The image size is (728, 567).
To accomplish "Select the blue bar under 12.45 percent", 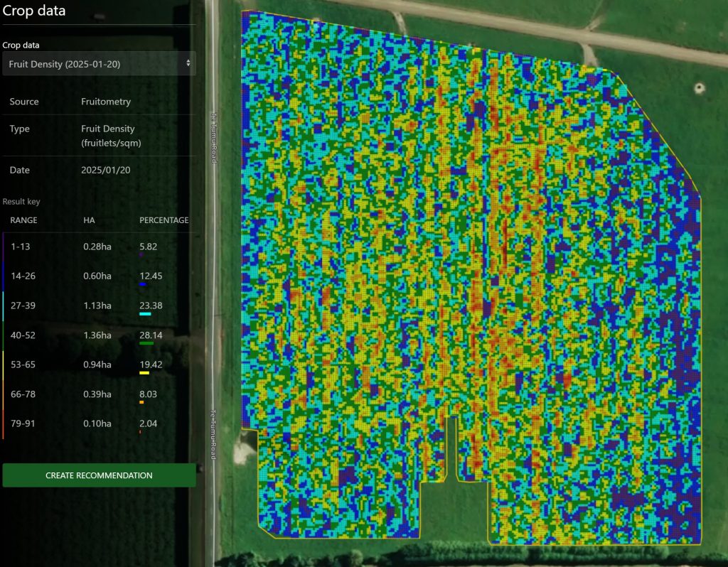I will (143, 284).
